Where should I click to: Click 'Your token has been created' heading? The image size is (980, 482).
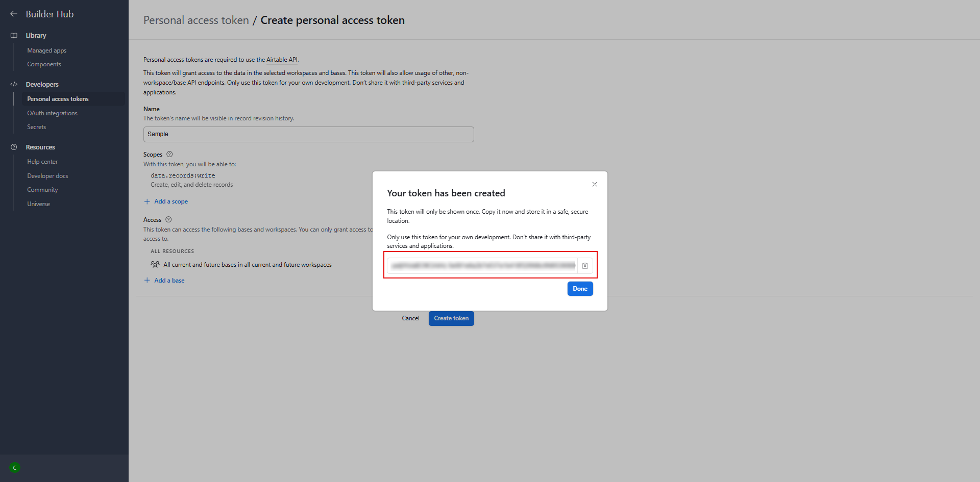click(x=446, y=194)
